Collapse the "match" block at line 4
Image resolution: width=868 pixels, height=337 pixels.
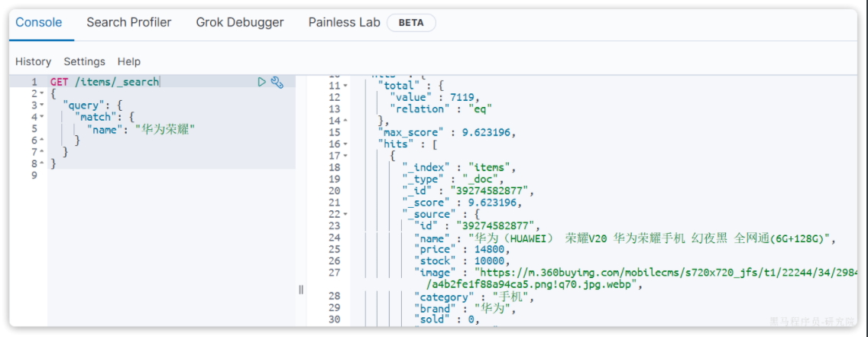click(41, 117)
